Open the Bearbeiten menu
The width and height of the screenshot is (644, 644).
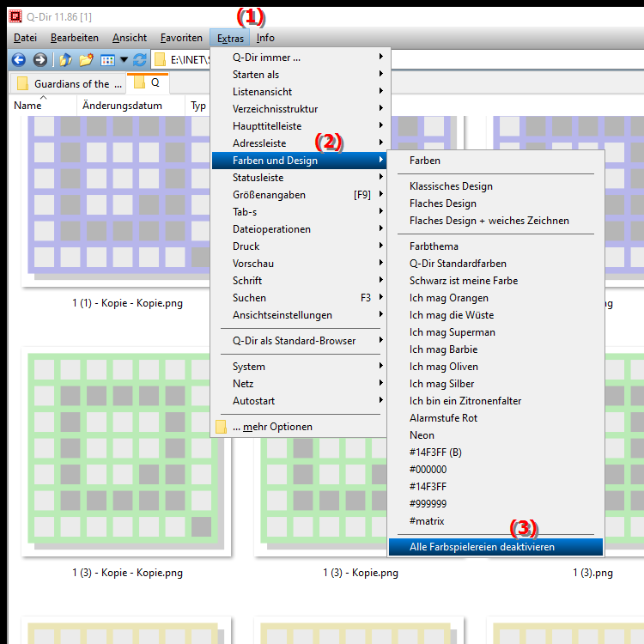coord(75,38)
